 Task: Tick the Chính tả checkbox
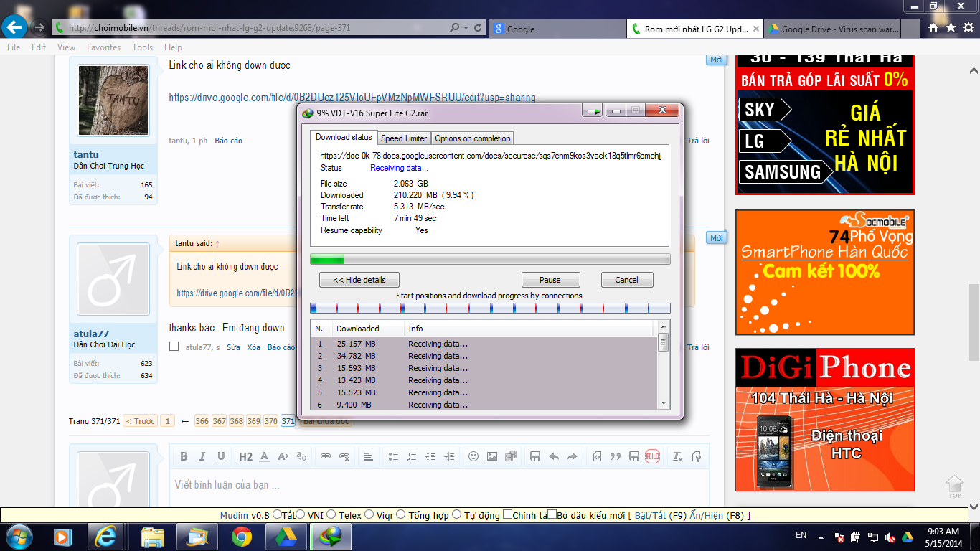click(x=507, y=514)
